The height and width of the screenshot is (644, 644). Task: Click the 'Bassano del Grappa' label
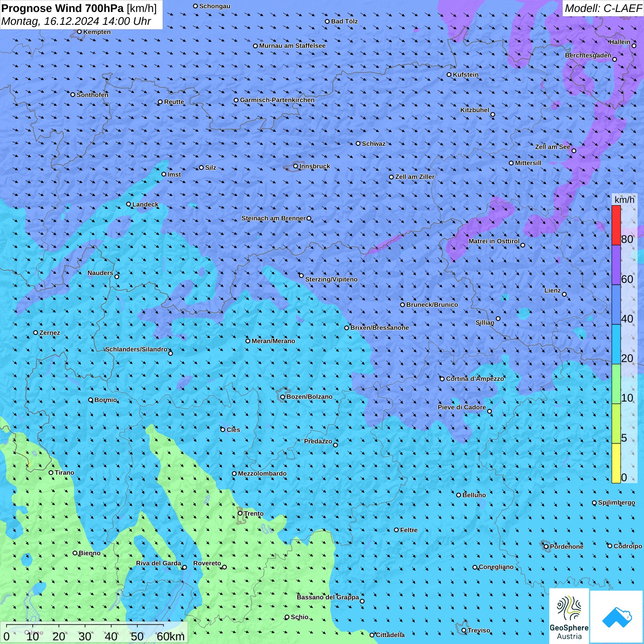328,597
